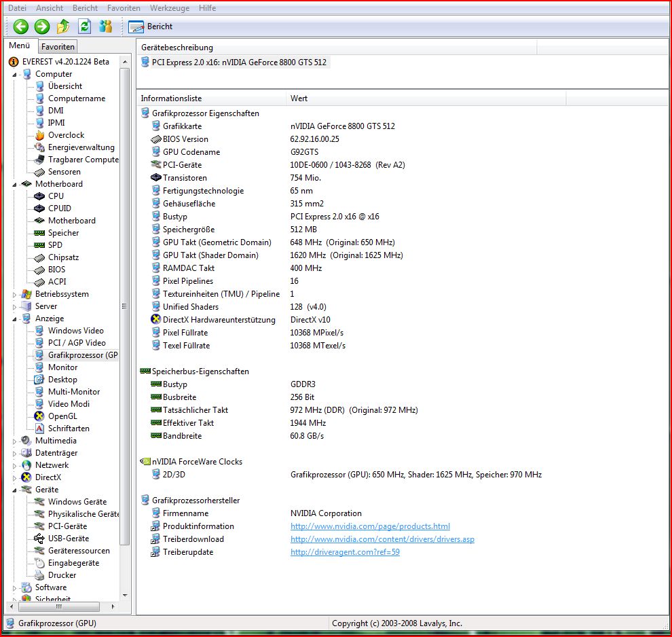
Task: Click the tree scroll down arrow
Action: tap(125, 595)
